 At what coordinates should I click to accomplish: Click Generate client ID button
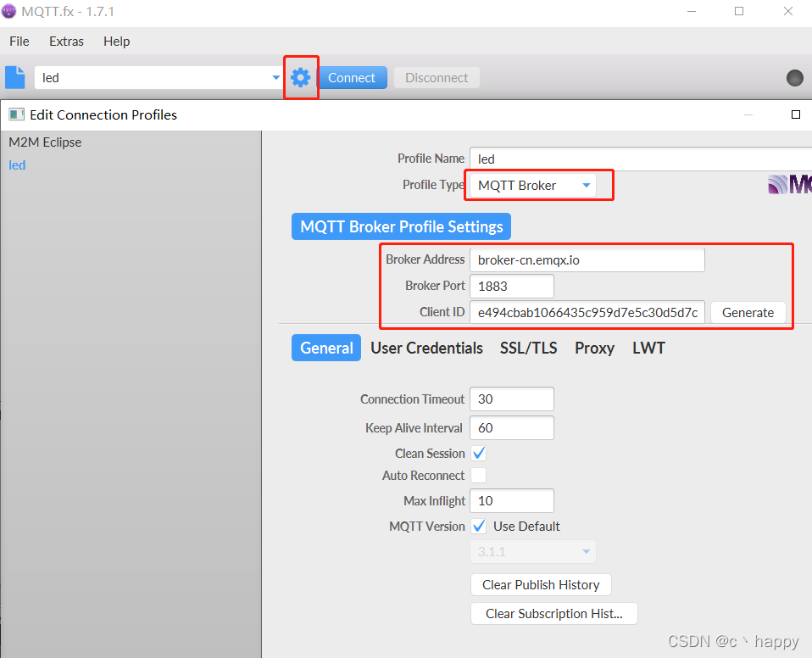point(748,312)
